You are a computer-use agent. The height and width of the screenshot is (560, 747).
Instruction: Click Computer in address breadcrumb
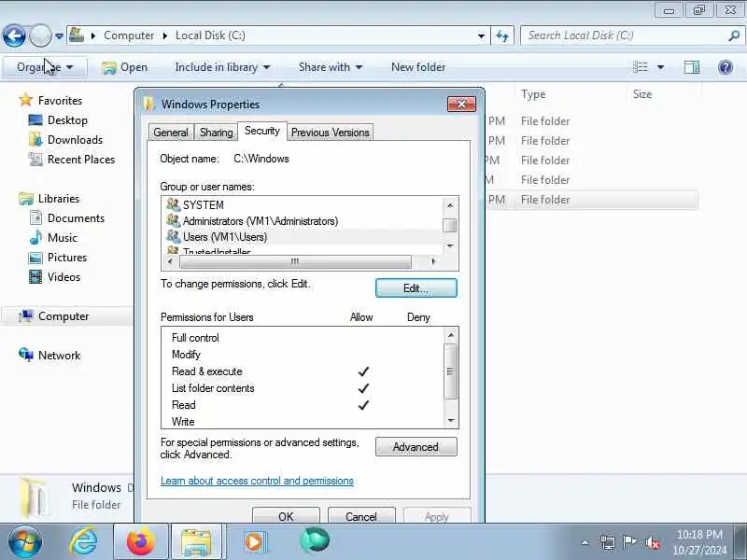point(129,35)
